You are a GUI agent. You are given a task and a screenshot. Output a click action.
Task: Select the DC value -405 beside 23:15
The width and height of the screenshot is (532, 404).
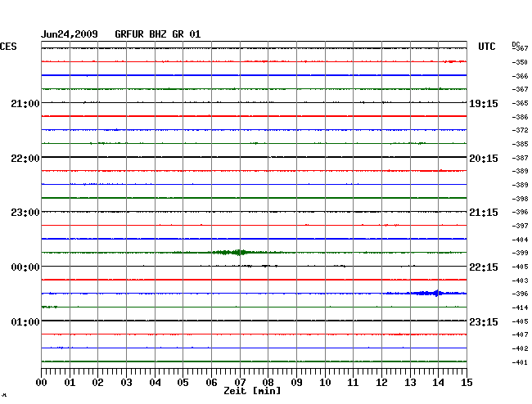pyautogui.click(x=520, y=321)
